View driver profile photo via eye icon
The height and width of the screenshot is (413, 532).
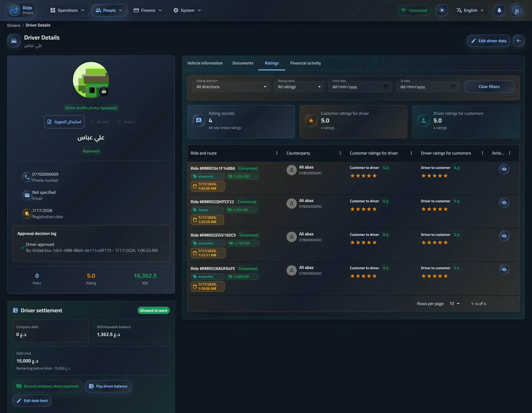coord(104,92)
